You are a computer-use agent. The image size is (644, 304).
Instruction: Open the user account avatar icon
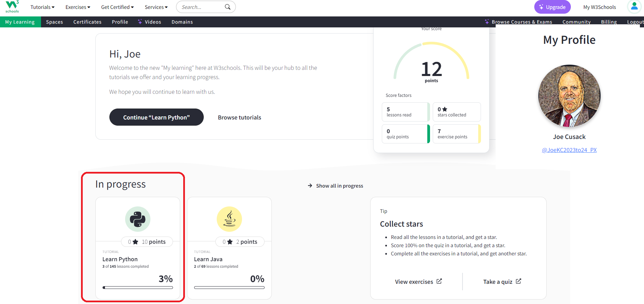634,7
